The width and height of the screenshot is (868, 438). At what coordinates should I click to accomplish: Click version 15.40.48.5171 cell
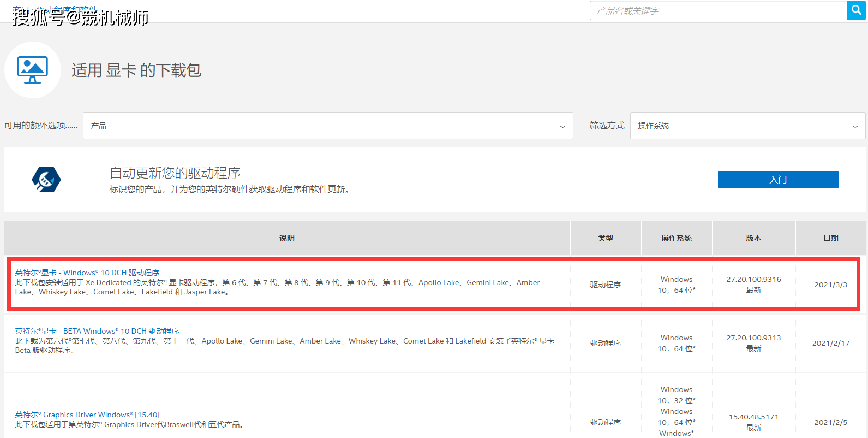(753, 422)
